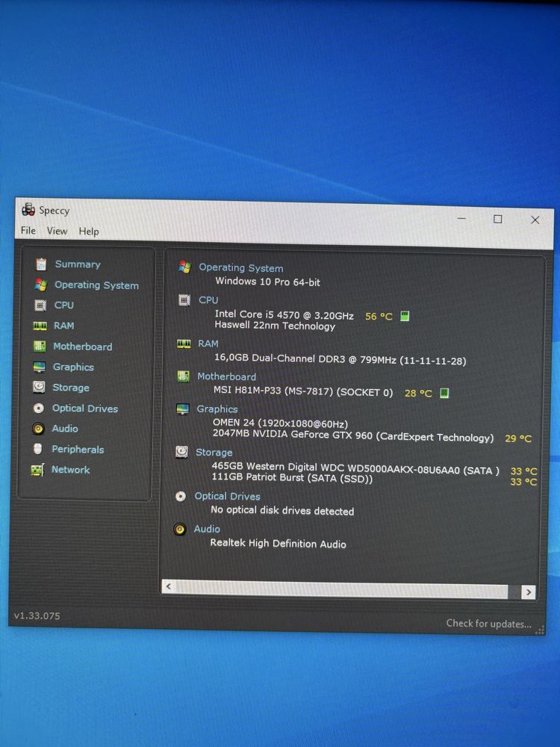This screenshot has height=747, width=560.
Task: Click the Speccy app icon in title bar
Action: 28,210
